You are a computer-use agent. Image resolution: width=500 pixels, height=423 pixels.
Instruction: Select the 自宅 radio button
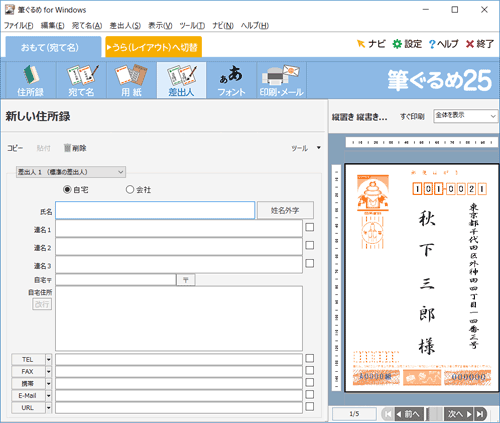pos(67,190)
